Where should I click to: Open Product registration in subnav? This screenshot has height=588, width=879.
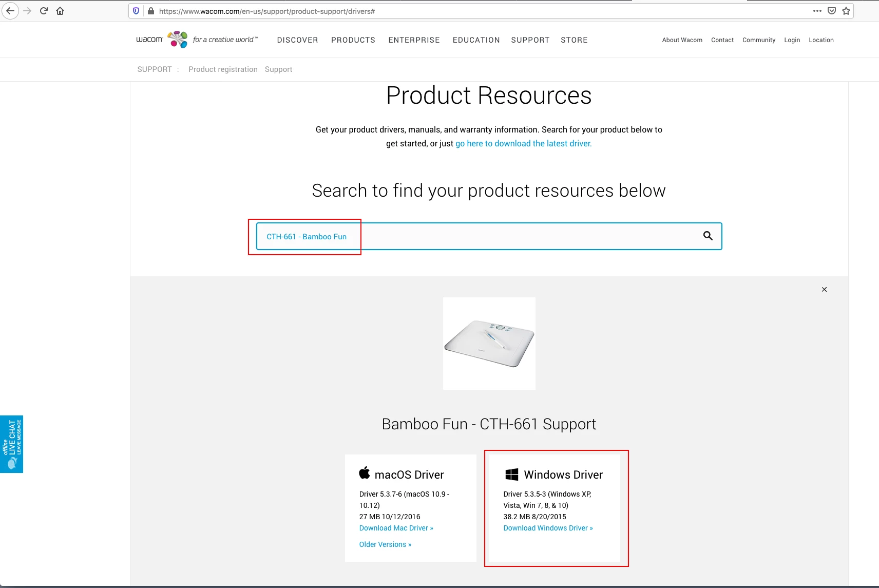(223, 69)
